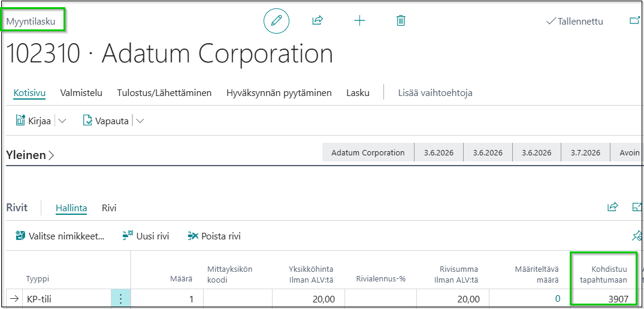Click the share icon in the header

click(318, 20)
